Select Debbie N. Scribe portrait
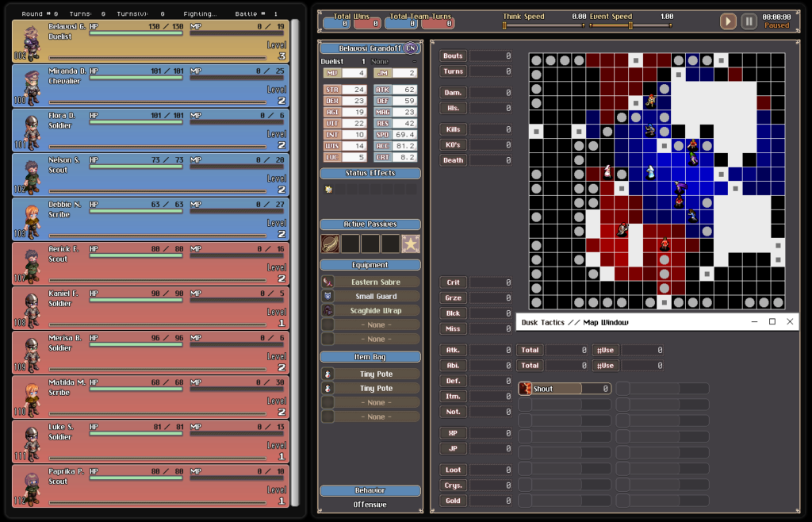Viewport: 812px width, 522px height. click(x=32, y=221)
